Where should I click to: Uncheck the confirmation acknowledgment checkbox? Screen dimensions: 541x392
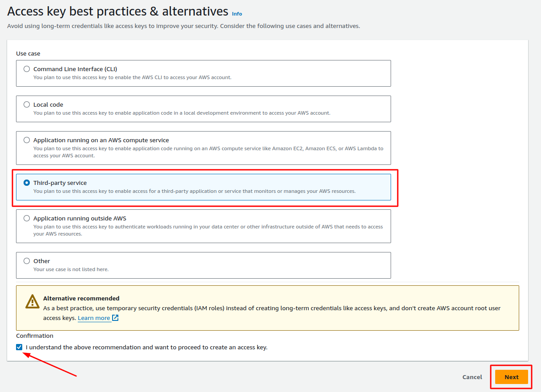19,347
